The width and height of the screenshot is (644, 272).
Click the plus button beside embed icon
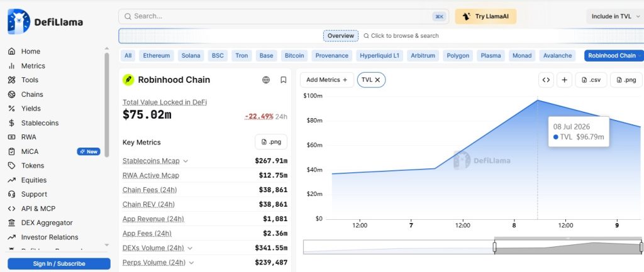[564, 80]
